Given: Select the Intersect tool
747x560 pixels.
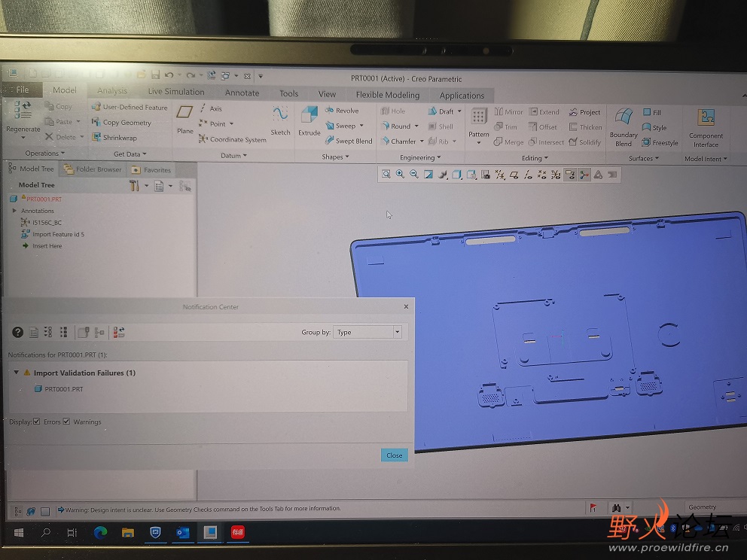Looking at the screenshot, I should point(546,142).
